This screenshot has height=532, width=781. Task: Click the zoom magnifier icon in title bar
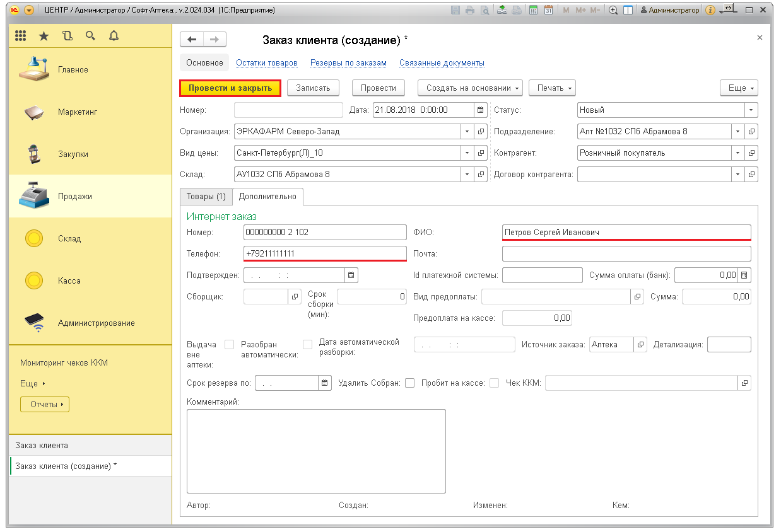pyautogui.click(x=613, y=10)
